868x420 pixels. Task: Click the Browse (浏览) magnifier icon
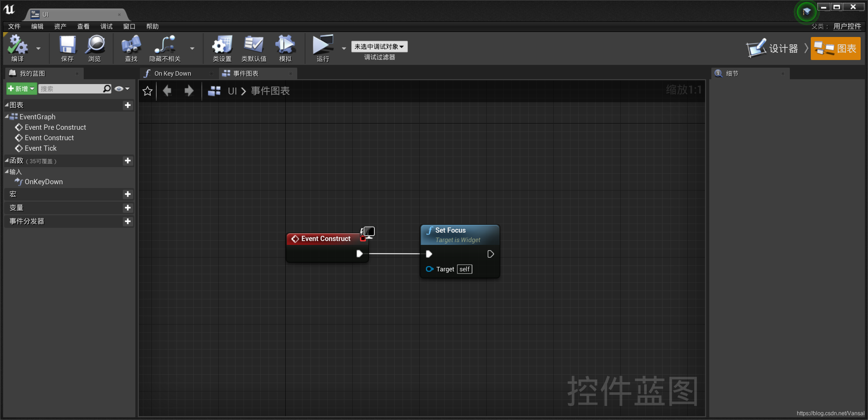95,48
